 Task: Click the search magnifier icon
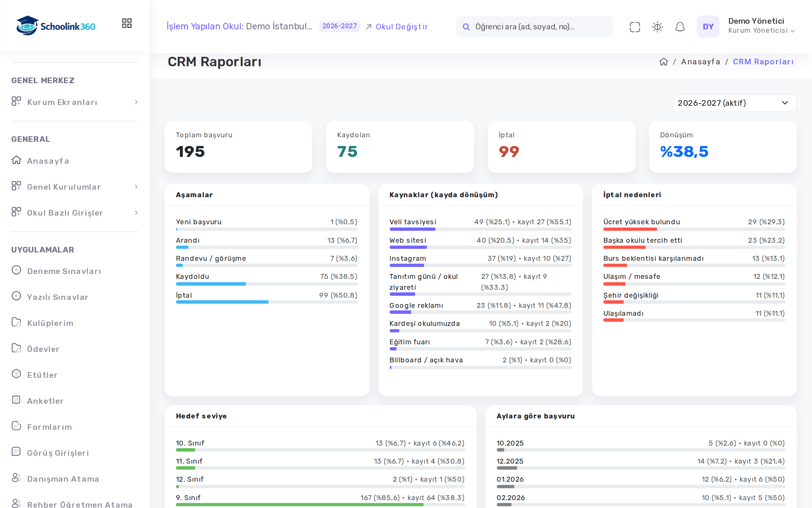coord(466,27)
